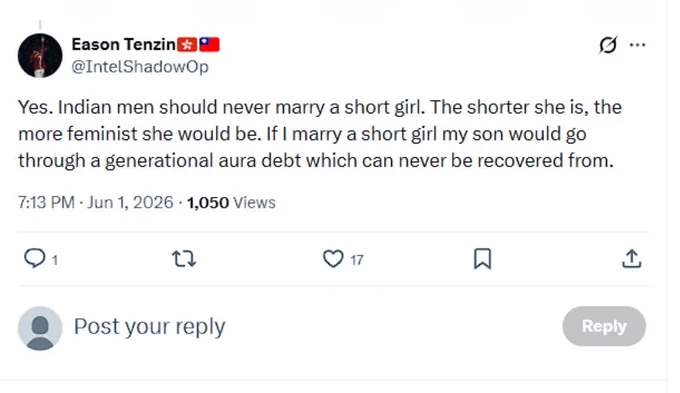Click the 17 likes count
680x393 pixels.
coord(357,260)
